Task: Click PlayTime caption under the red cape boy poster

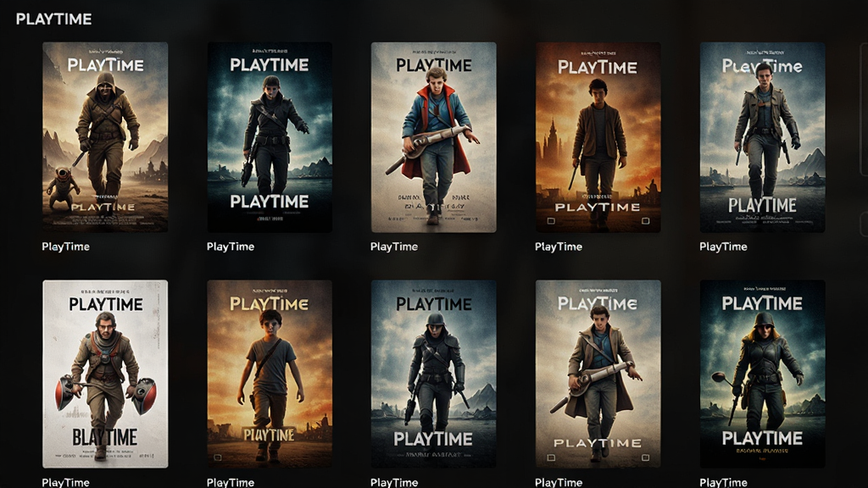Action: coord(394,247)
